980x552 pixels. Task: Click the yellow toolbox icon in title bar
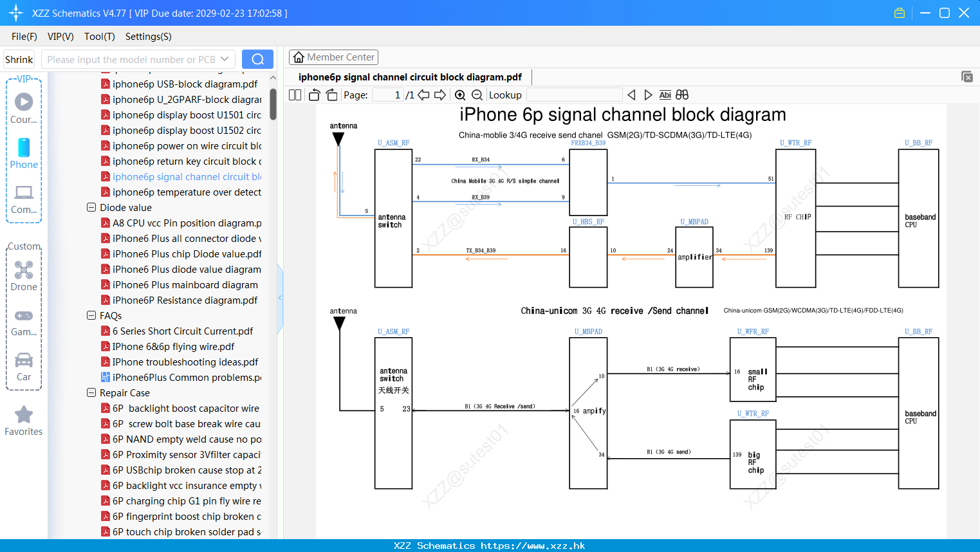coord(900,13)
